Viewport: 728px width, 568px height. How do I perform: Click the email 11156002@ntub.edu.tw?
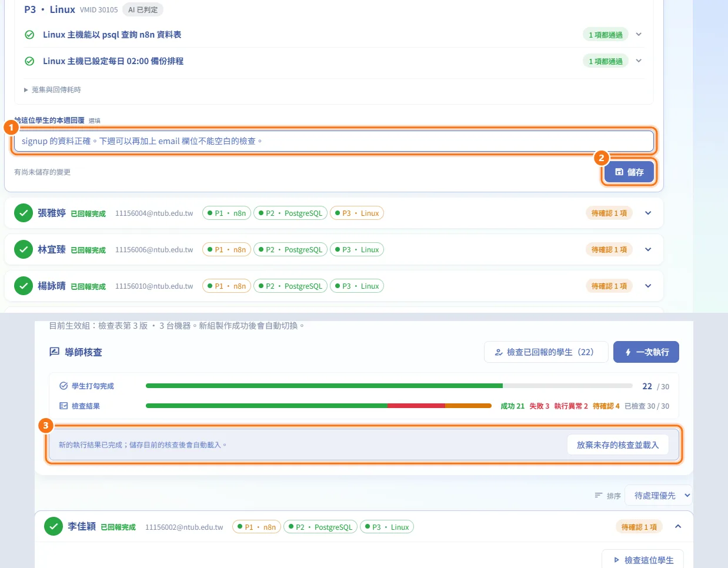(x=184, y=527)
